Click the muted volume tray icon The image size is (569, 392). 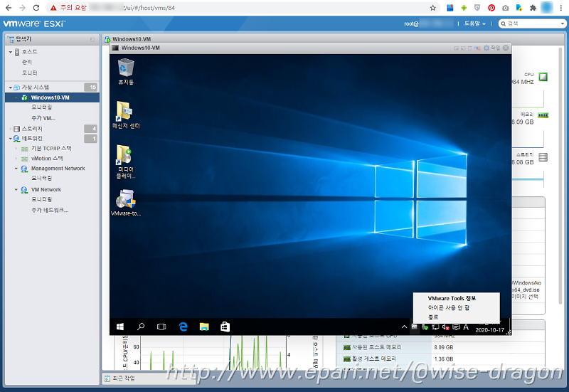446,327
